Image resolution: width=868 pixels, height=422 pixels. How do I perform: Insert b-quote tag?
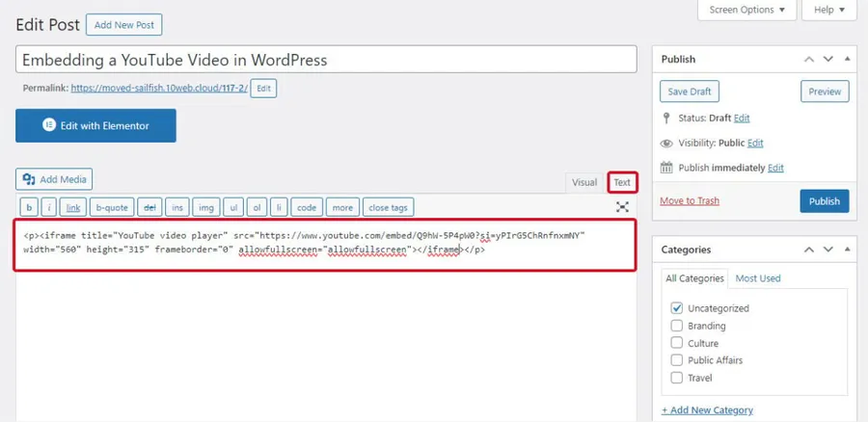click(112, 207)
